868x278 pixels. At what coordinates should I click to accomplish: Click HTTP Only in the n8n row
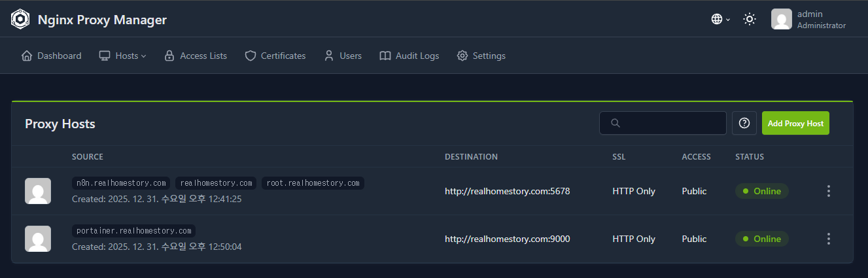tap(634, 191)
